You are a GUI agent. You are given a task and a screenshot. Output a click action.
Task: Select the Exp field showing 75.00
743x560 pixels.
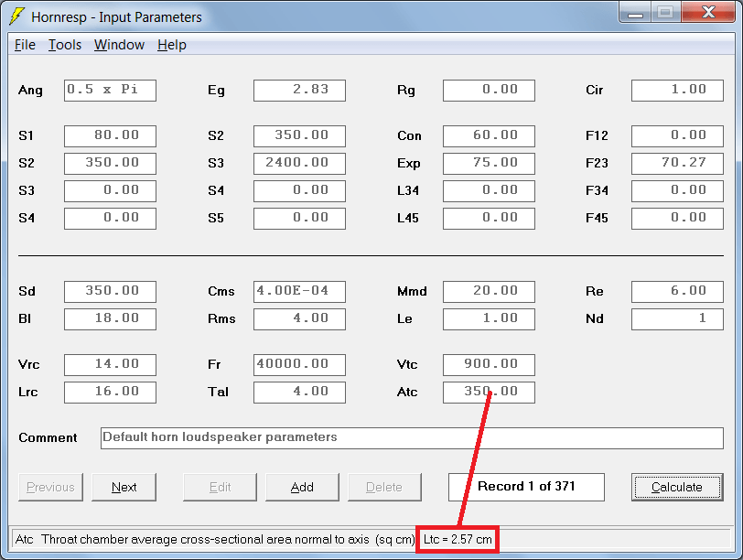click(489, 164)
